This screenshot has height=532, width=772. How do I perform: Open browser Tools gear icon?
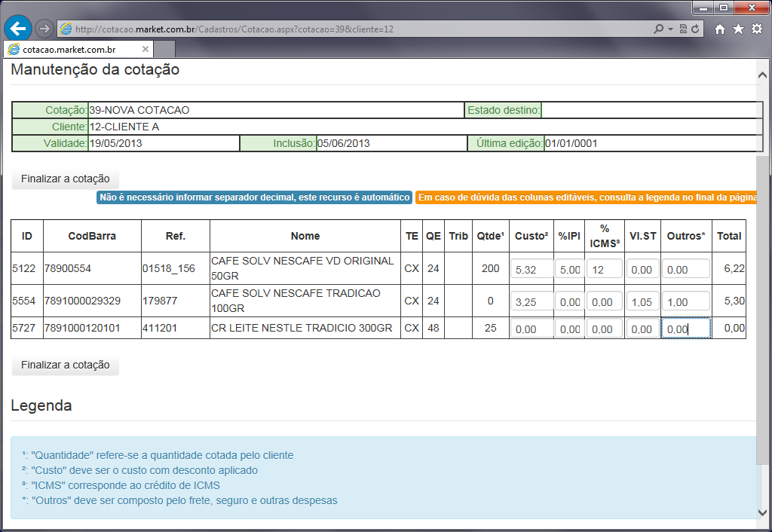click(x=757, y=29)
